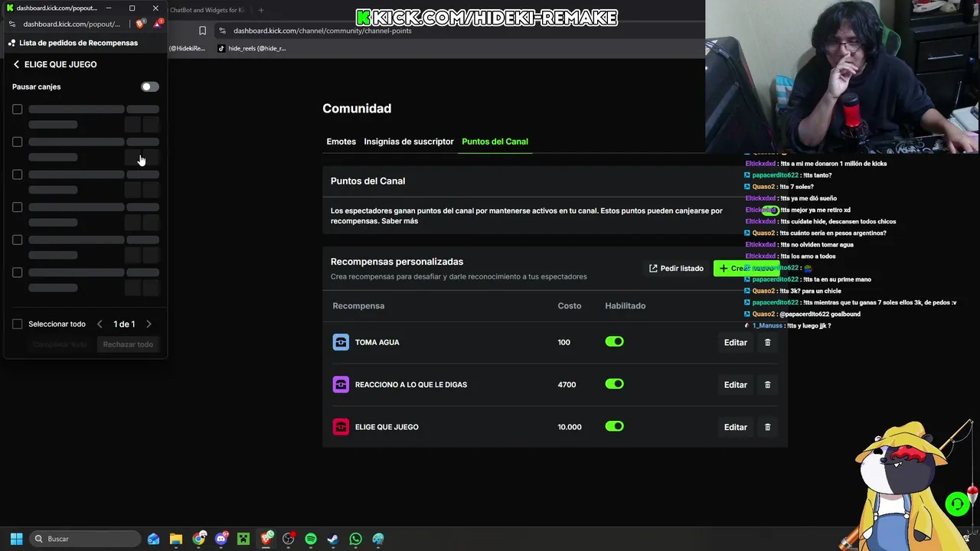Click the Recompensa column header
This screenshot has height=551, width=980.
pyautogui.click(x=358, y=305)
